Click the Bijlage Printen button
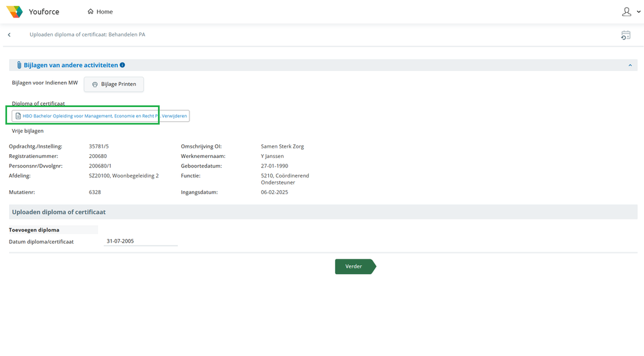 coord(113,84)
